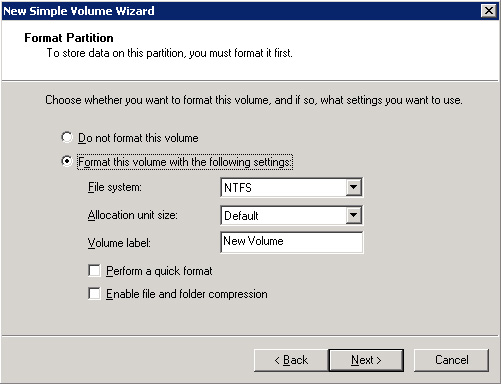Viewport: 501px width, 384px height.
Task: Expand the Allocation unit size dropdown arrow
Action: [353, 215]
